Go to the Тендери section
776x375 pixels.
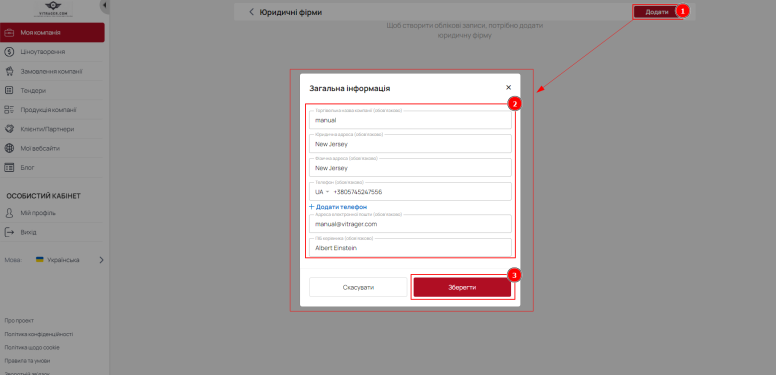pyautogui.click(x=52, y=91)
